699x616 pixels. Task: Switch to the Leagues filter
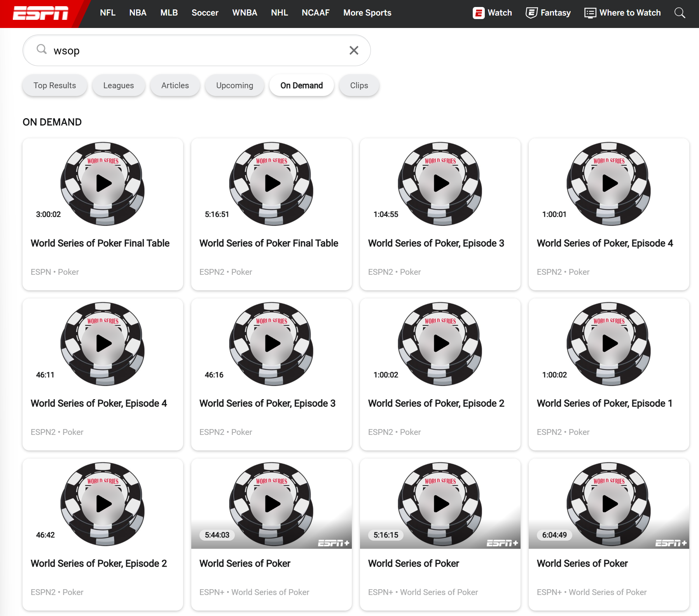(119, 86)
